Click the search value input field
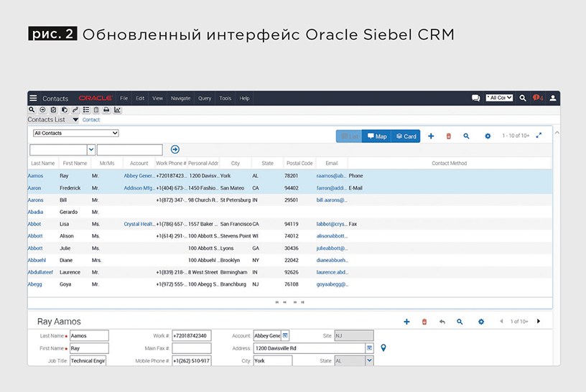 coord(130,150)
